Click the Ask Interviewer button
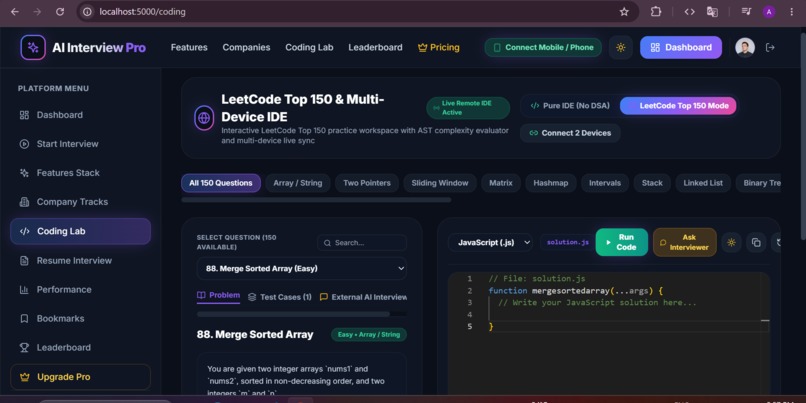This screenshot has width=806, height=403. pyautogui.click(x=685, y=242)
